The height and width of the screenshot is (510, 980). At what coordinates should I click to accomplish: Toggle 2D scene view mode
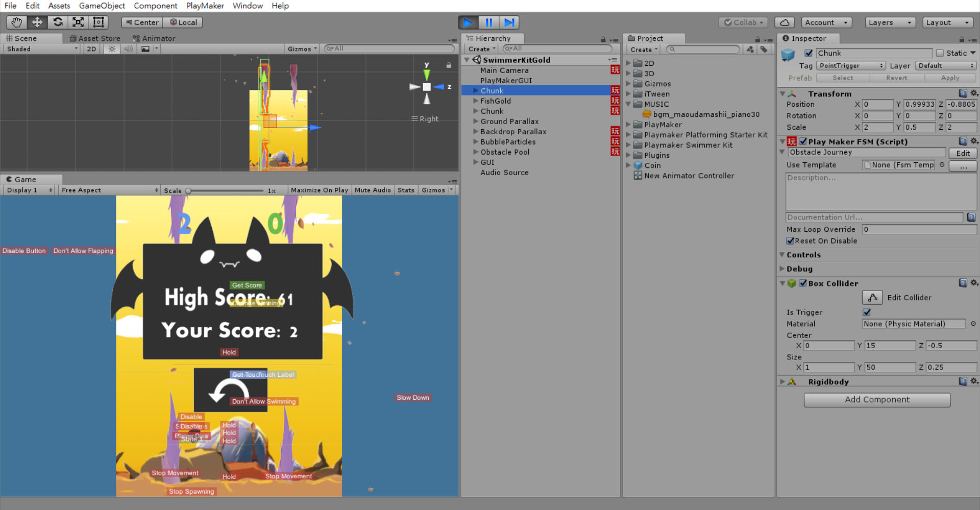[91, 49]
